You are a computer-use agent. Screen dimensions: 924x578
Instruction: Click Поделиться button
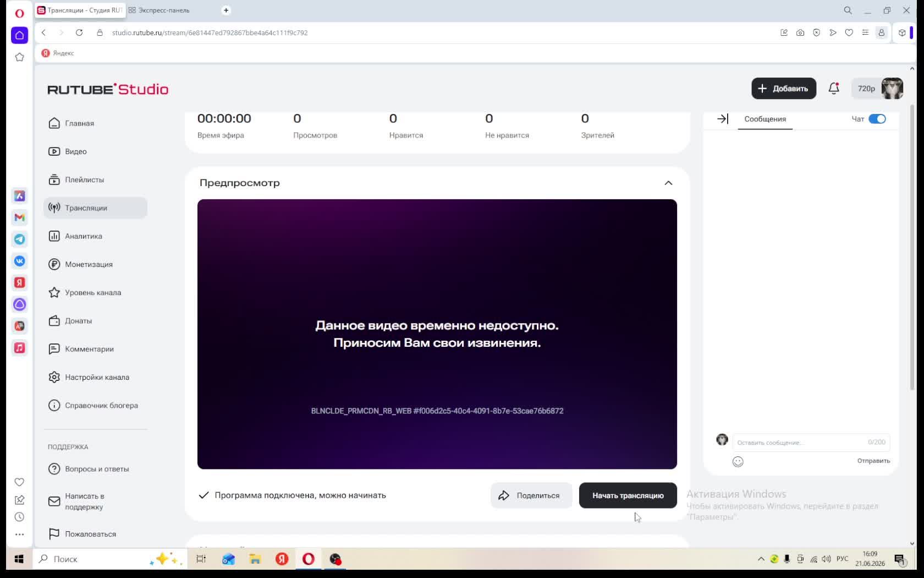click(x=531, y=495)
